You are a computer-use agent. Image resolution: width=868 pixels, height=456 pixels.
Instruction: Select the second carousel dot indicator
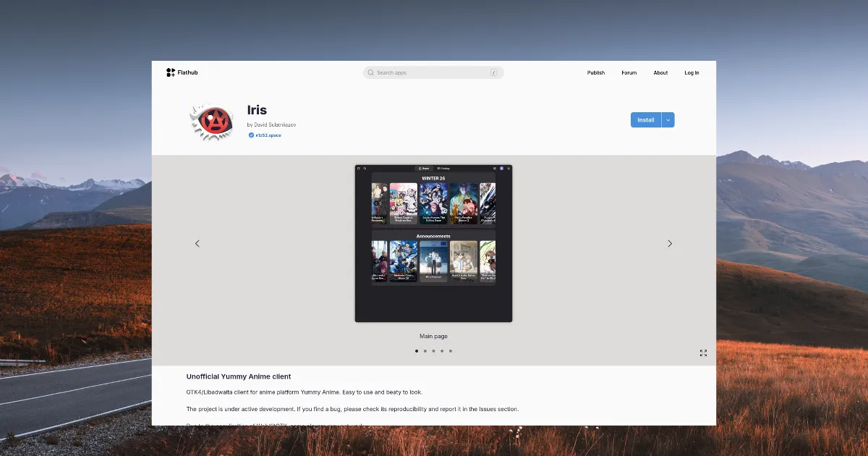click(425, 351)
